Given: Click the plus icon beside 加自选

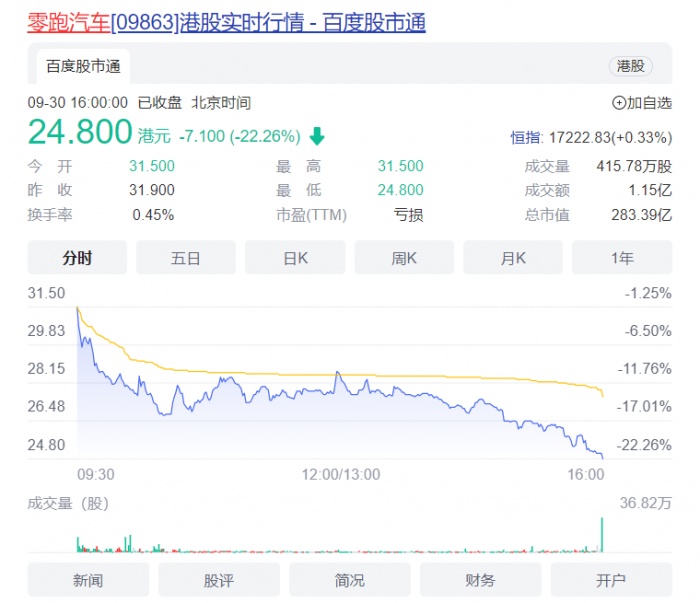Looking at the screenshot, I should click(619, 103).
